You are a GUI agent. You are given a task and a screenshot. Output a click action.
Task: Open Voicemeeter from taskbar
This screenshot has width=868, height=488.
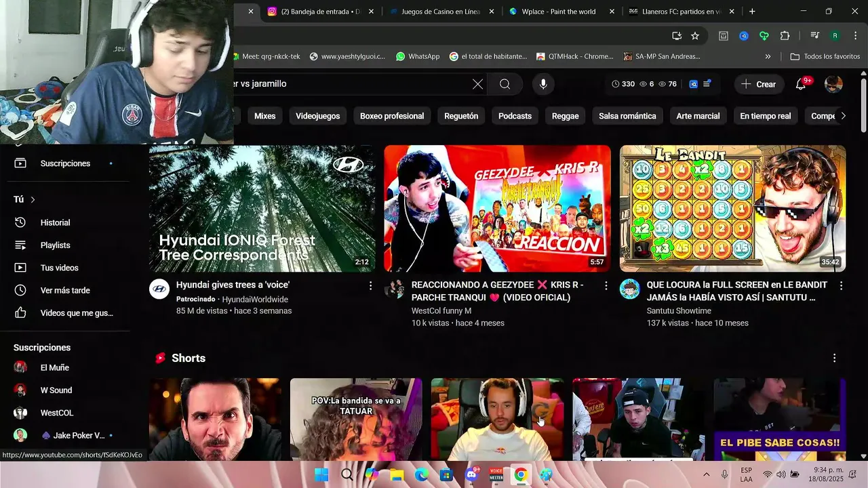coord(496,474)
